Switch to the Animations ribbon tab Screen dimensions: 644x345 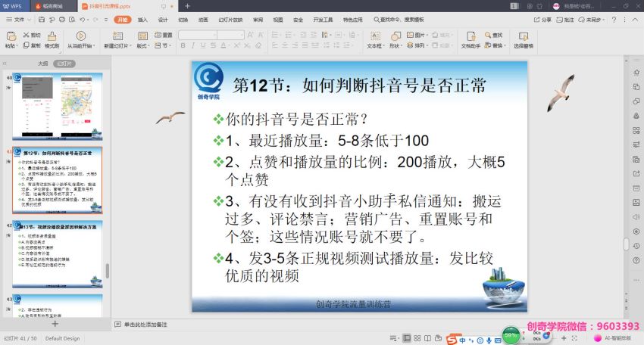coord(203,20)
